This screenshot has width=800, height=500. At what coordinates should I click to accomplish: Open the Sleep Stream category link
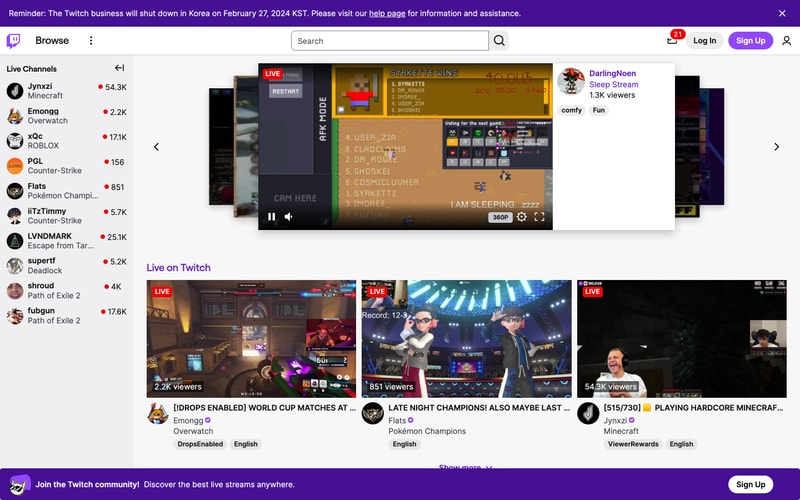(613, 84)
